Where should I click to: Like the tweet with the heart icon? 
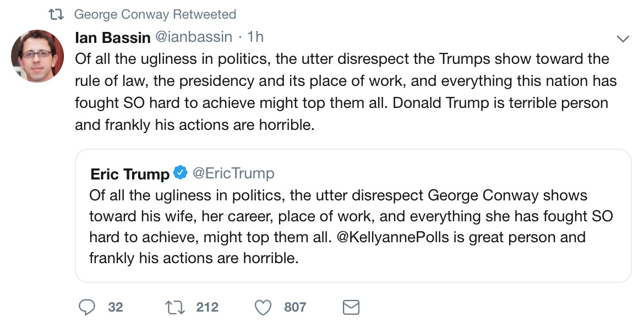click(263, 307)
